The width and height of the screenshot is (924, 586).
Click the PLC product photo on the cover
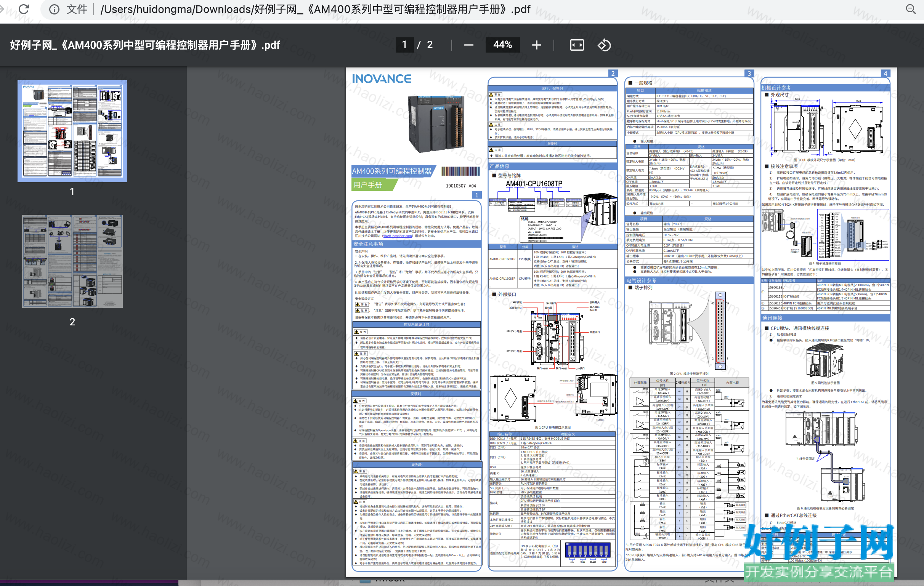coord(436,123)
